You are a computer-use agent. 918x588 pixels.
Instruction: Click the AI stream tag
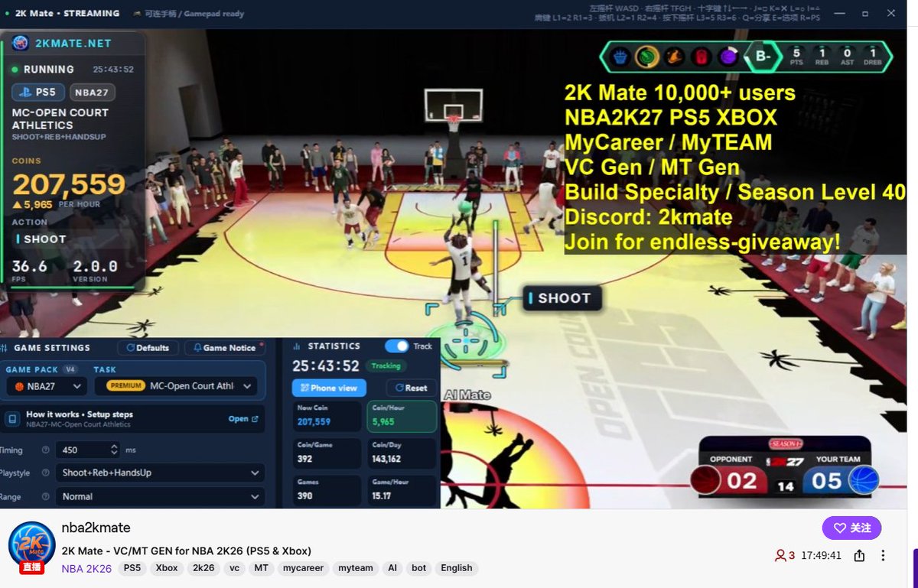tap(392, 568)
